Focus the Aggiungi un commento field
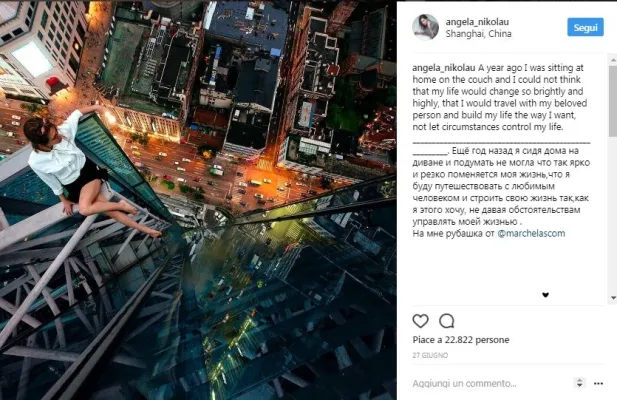The image size is (617, 400). tap(490, 383)
